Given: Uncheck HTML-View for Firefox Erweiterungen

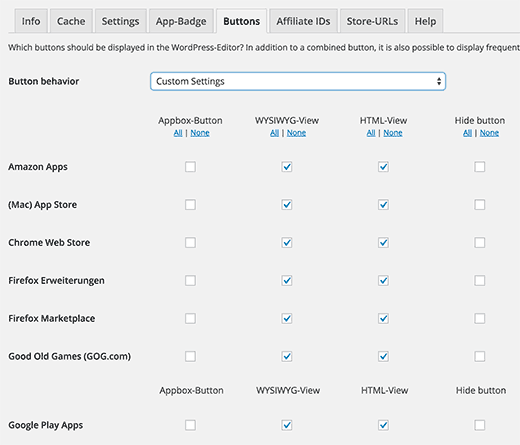Looking at the screenshot, I should tap(383, 281).
